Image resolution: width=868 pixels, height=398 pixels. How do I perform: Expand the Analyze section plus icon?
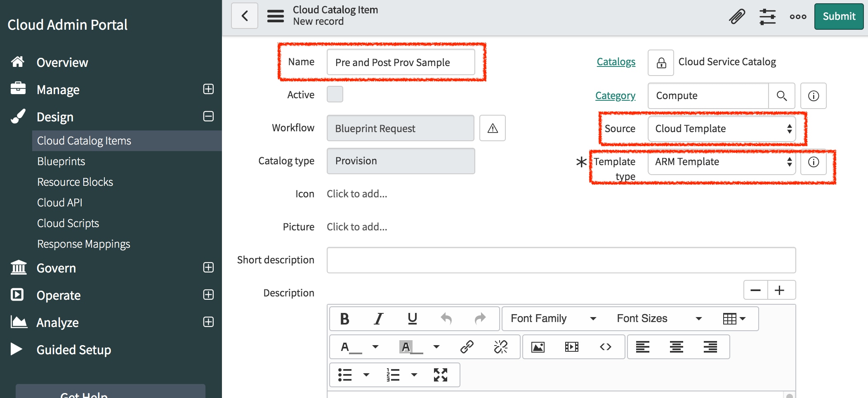tap(208, 322)
